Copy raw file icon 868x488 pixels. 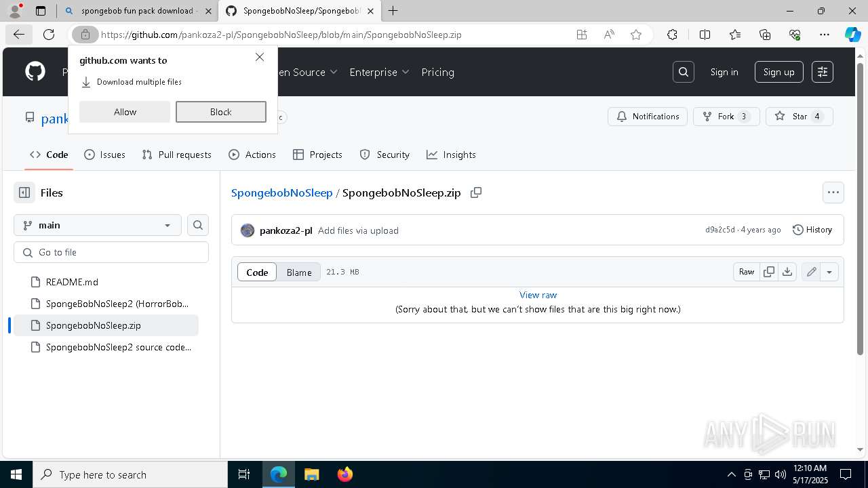pyautogui.click(x=769, y=272)
